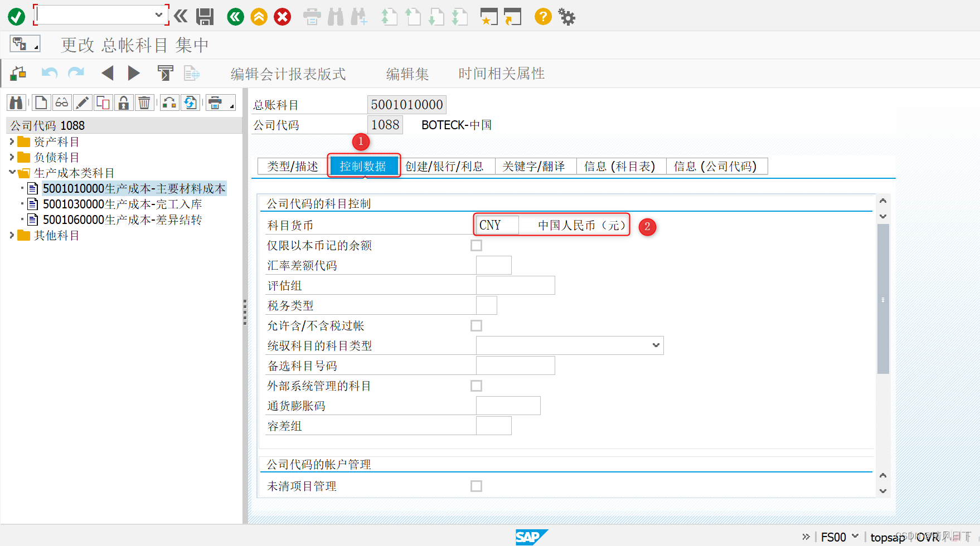980x546 pixels.
Task: Click the 编辑会计报表版式 button
Action: 287,73
